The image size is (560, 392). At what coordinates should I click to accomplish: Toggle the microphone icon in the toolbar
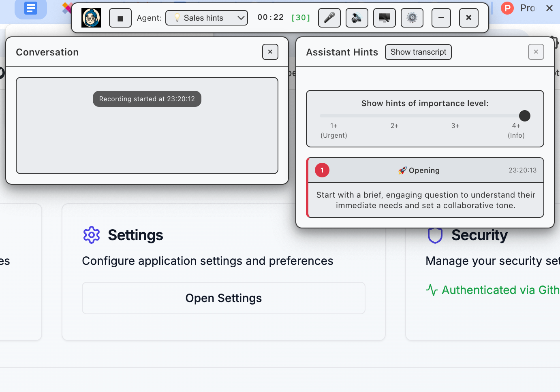click(329, 18)
